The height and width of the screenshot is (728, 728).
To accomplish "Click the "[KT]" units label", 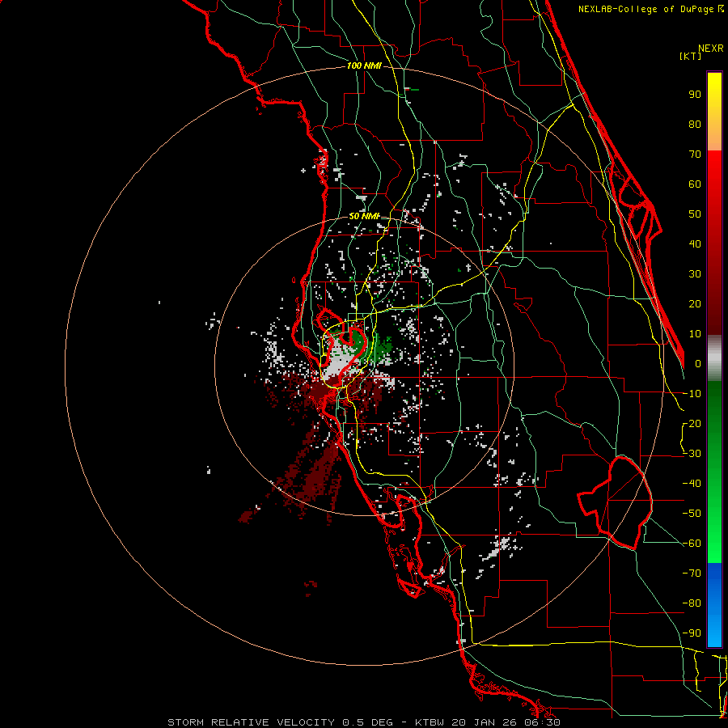I will (691, 56).
